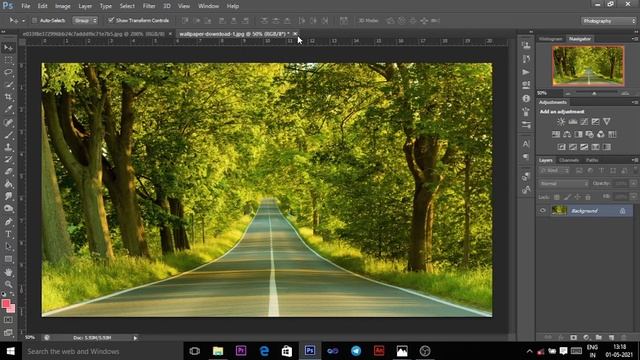Open the Layers panel flyout menu
The height and width of the screenshot is (360, 640).
tap(635, 160)
